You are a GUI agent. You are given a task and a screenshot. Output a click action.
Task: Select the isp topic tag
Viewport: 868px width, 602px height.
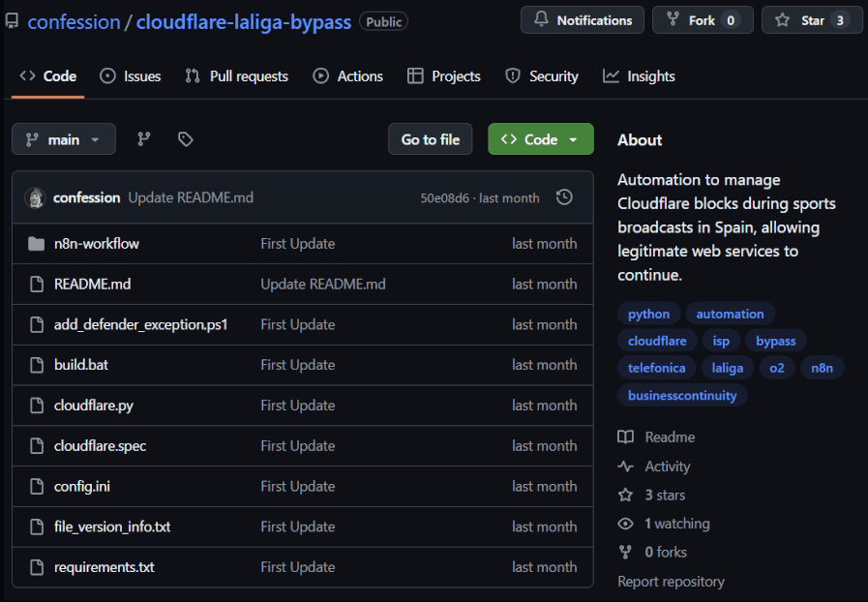pyautogui.click(x=721, y=341)
